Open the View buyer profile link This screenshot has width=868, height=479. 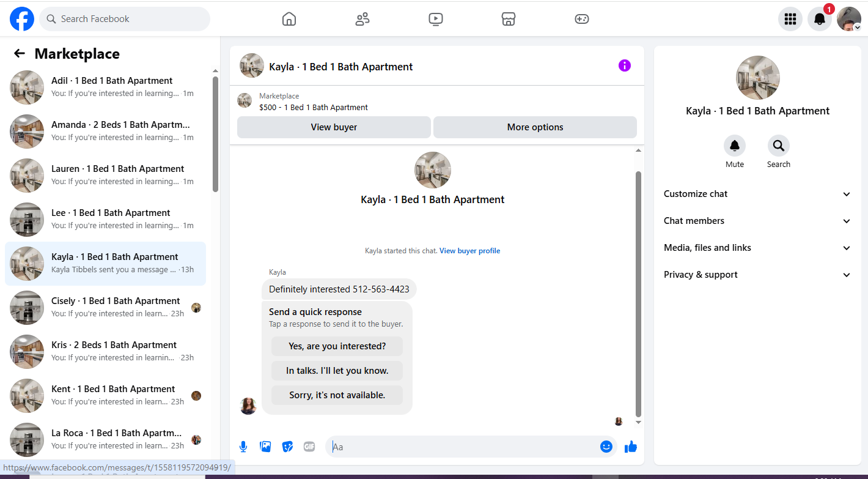[x=469, y=251]
